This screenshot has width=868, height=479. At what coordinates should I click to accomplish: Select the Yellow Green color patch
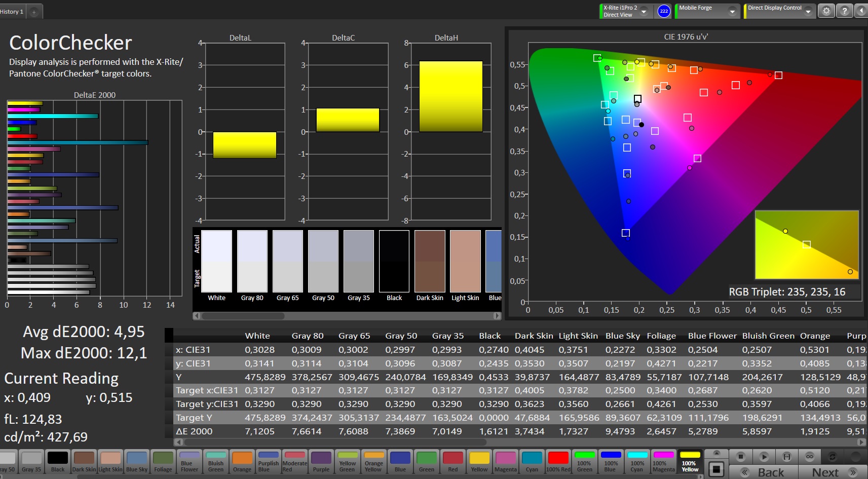pos(348,462)
